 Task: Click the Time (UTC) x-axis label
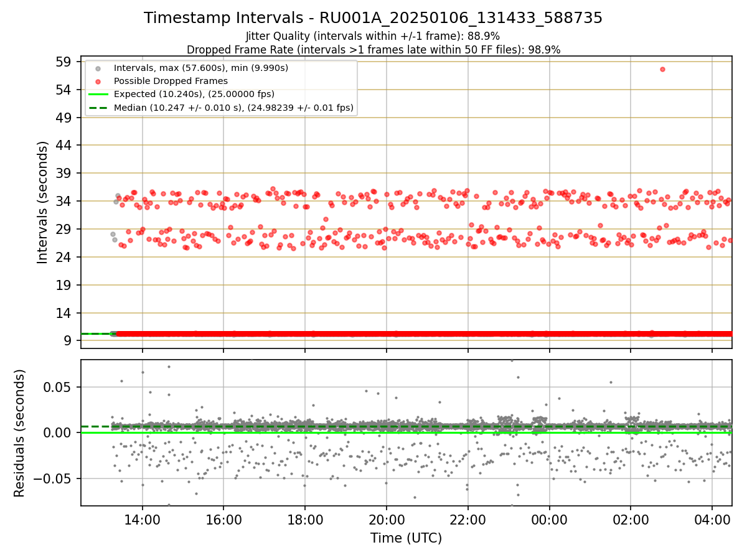(x=406, y=538)
